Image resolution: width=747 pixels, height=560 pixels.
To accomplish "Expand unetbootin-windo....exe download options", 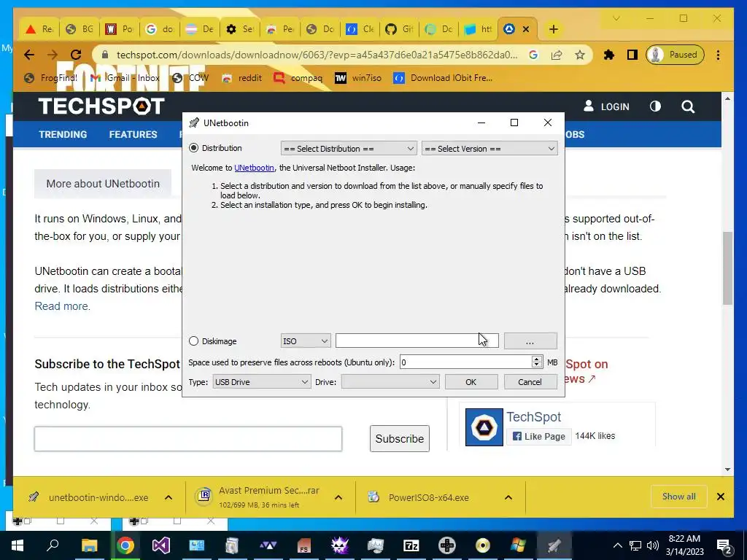I will click(169, 497).
